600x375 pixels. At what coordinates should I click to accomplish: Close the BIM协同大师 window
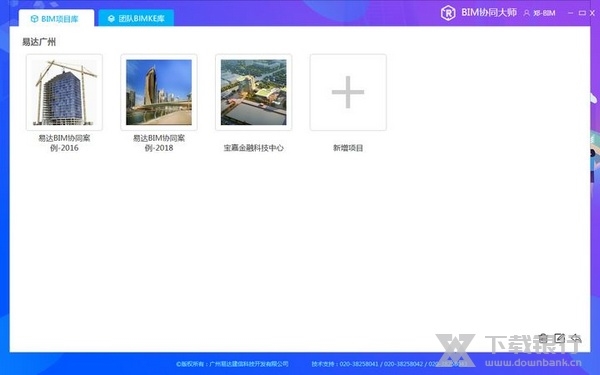click(592, 13)
